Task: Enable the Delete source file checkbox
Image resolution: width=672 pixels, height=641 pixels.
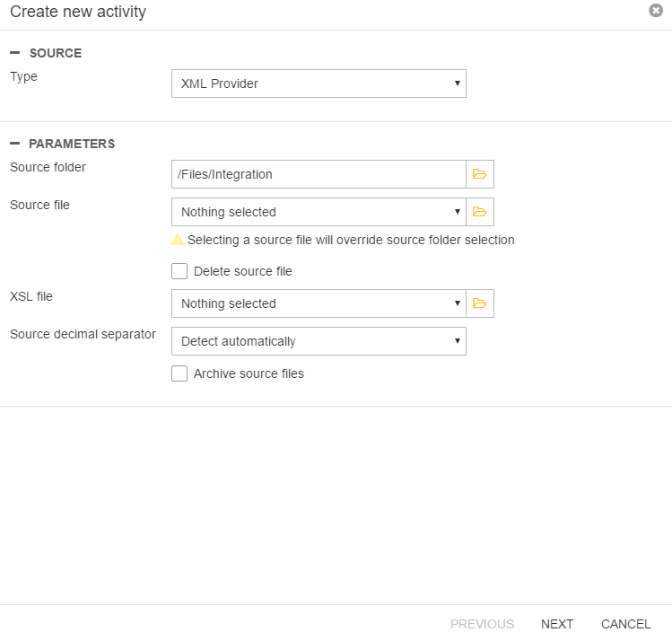Action: 179,271
